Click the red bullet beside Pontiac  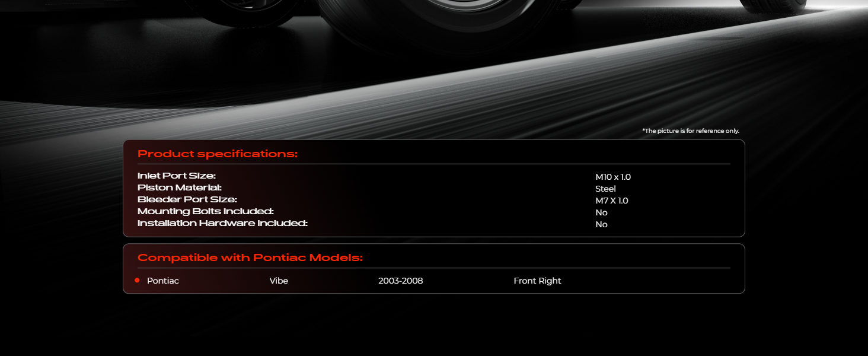pyautogui.click(x=137, y=281)
